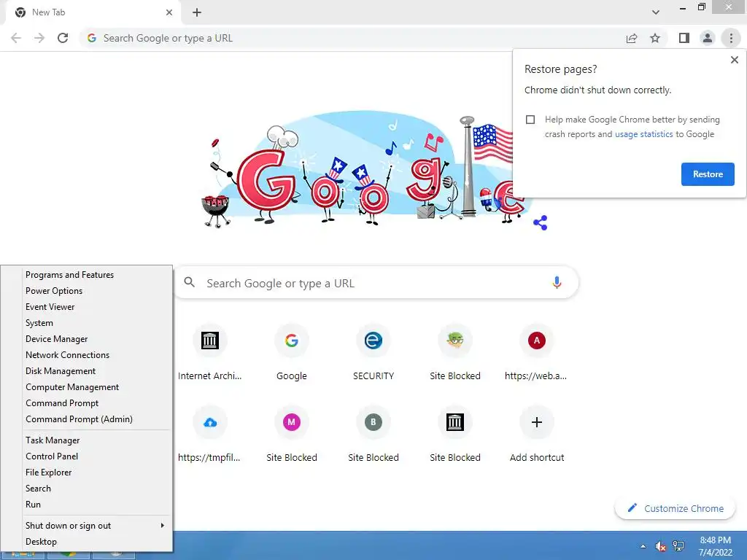747x560 pixels.
Task: Expand Shut down or sign out submenu
Action: [86, 526]
